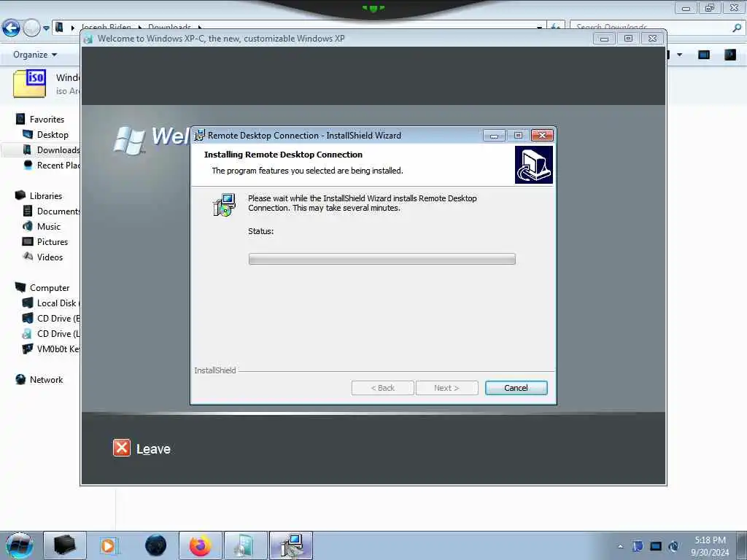Show hidden system tray icons
This screenshot has height=560, width=747.
[x=620, y=546]
